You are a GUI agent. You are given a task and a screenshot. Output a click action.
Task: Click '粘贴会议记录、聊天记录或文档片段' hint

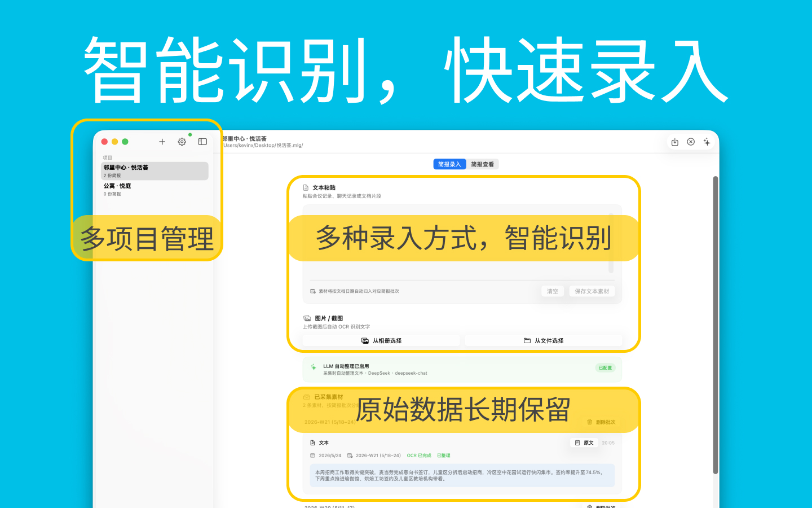click(342, 196)
